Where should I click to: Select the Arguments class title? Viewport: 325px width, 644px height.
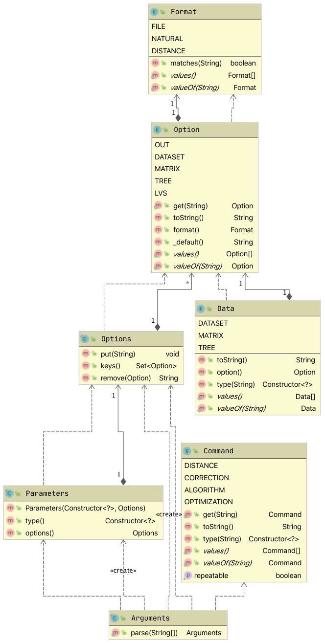point(150,618)
